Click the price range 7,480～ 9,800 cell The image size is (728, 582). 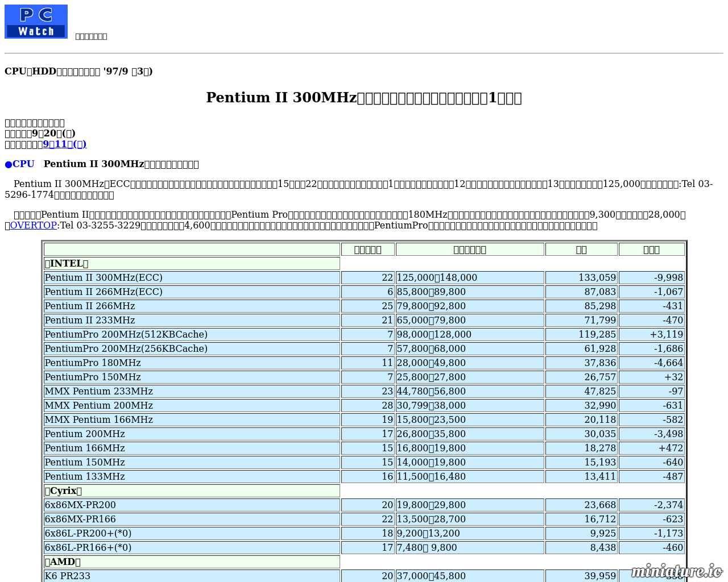(x=470, y=547)
